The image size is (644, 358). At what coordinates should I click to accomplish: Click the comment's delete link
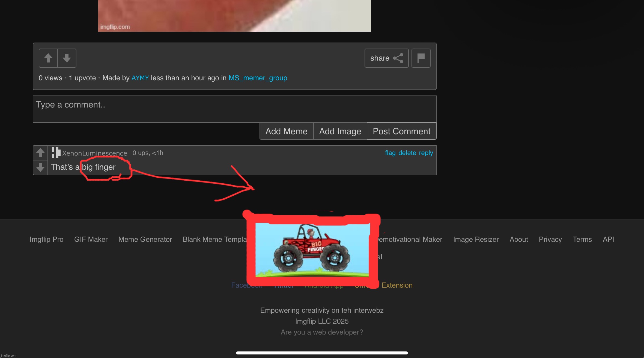coord(407,153)
